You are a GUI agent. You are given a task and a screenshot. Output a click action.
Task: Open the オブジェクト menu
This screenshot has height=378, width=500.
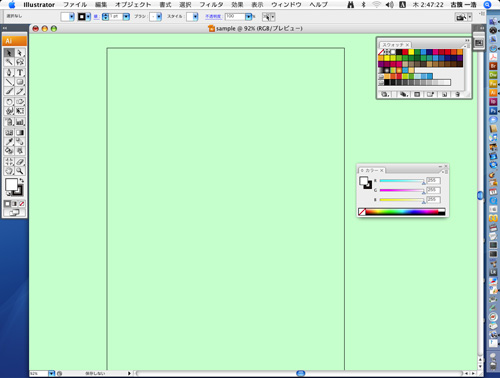coord(133,5)
